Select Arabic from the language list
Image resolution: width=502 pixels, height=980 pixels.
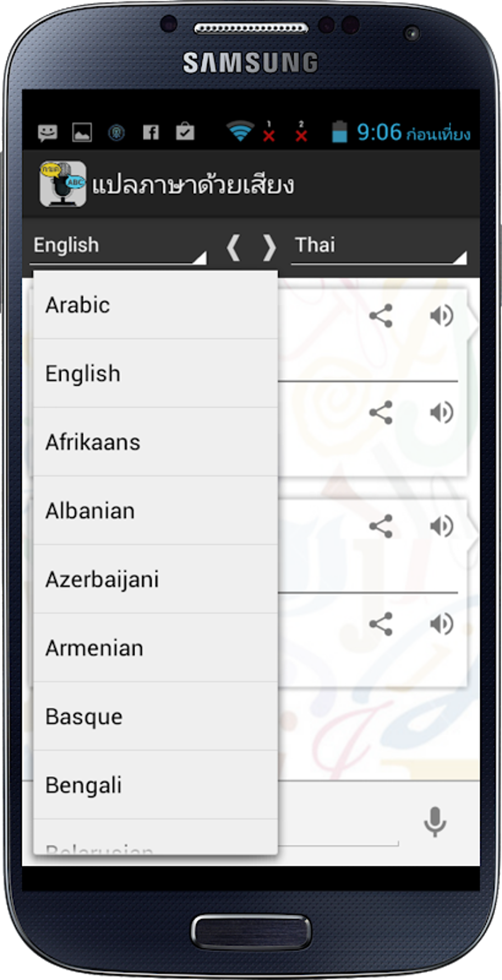155,305
